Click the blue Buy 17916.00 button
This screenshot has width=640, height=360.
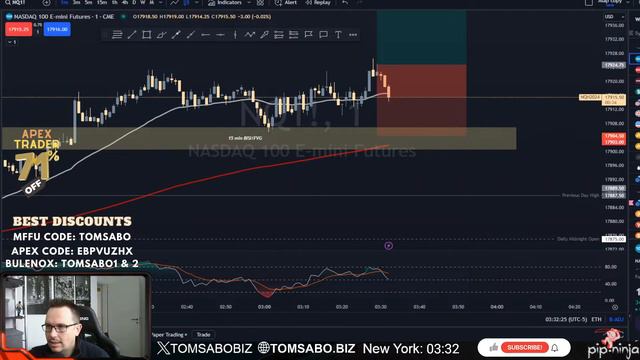click(57, 29)
